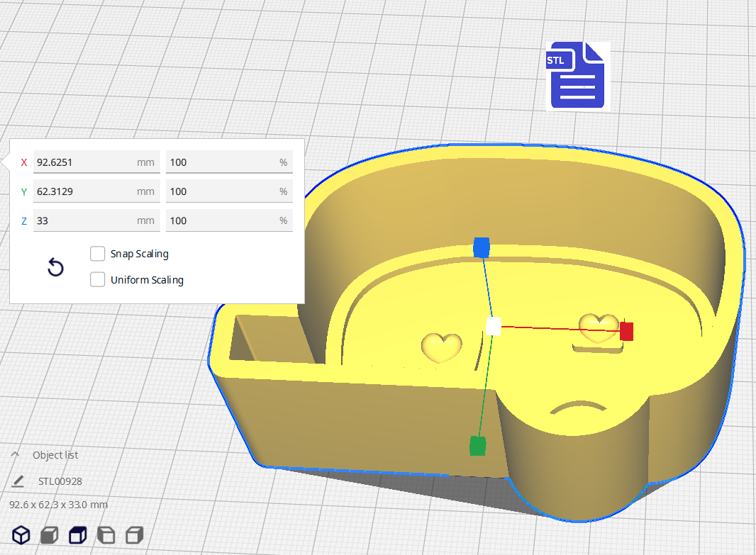The image size is (756, 555).
Task: Click the X dimension mm input field
Action: tap(85, 162)
